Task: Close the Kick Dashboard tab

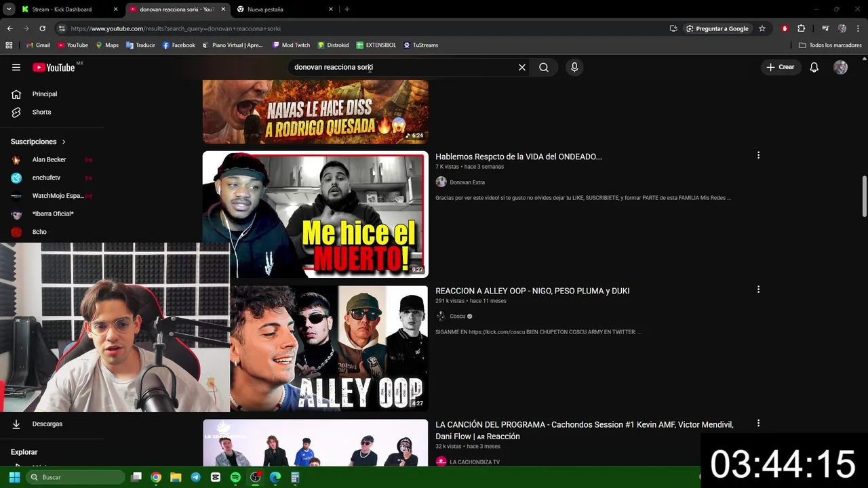Action: point(115,9)
